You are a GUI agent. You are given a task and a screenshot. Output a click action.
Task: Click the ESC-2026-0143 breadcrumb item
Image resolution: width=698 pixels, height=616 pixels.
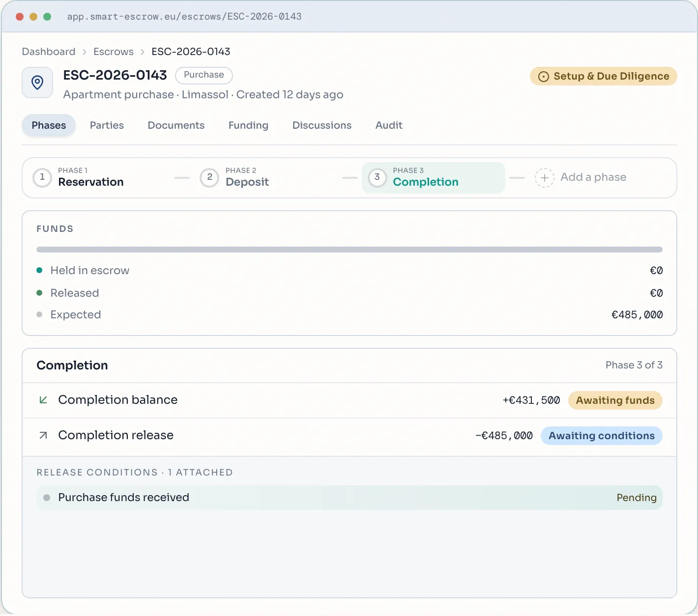(191, 52)
